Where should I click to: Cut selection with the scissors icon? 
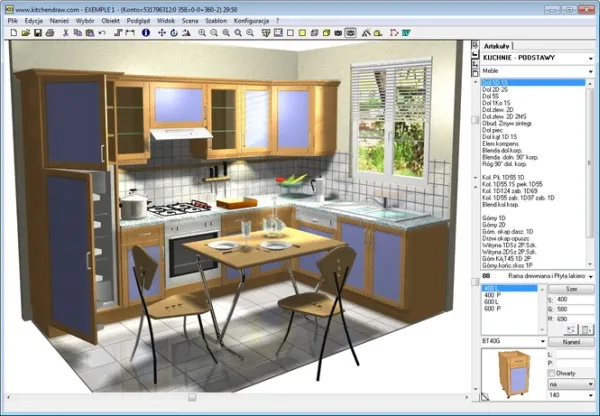tap(65, 33)
